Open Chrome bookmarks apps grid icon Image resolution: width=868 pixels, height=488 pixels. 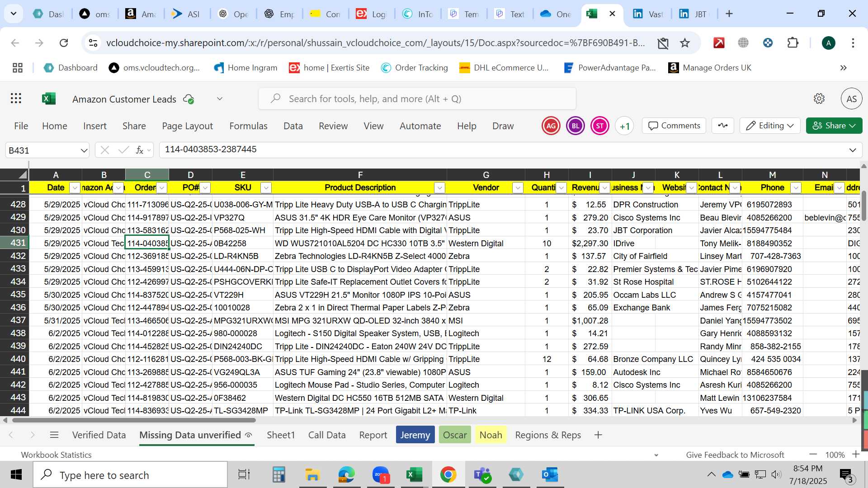[18, 68]
